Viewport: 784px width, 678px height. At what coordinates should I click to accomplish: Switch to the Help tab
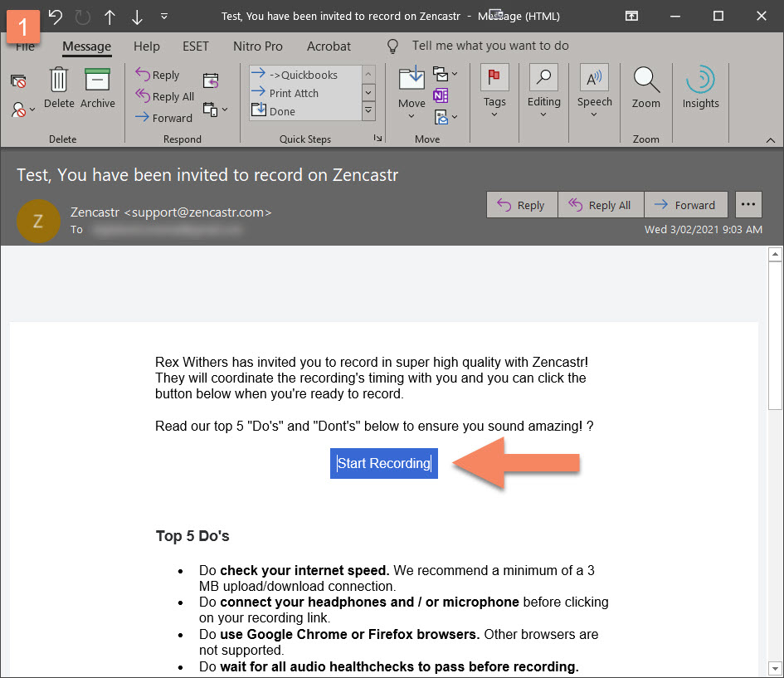coord(147,46)
